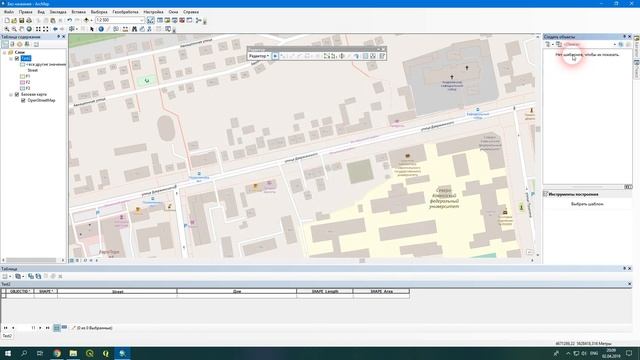
Task: Toggle the OpenStreetMap layer checkbox
Action: [x=23, y=100]
